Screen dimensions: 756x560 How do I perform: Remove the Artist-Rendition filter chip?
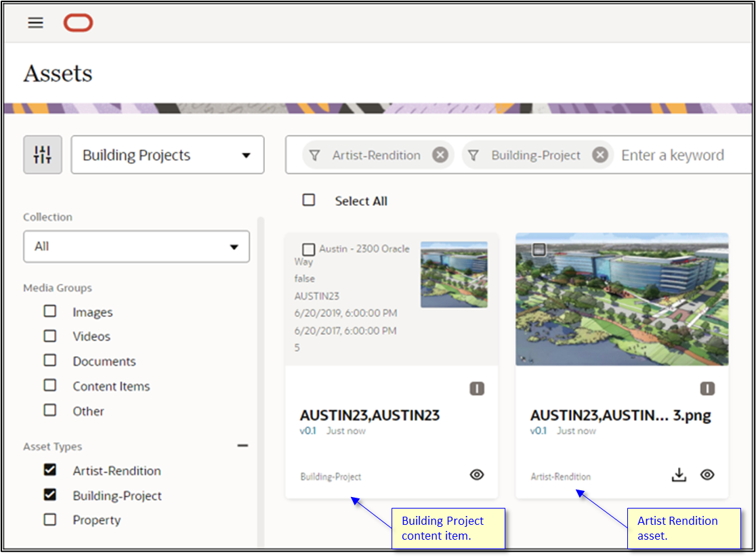[x=440, y=154]
